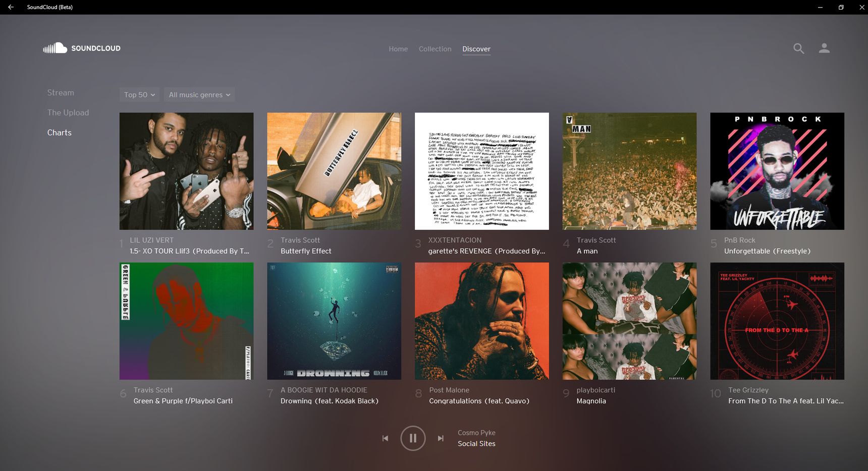Open the Unforgettable PnB Rock artwork
Screen dimensions: 868x471
coord(777,171)
